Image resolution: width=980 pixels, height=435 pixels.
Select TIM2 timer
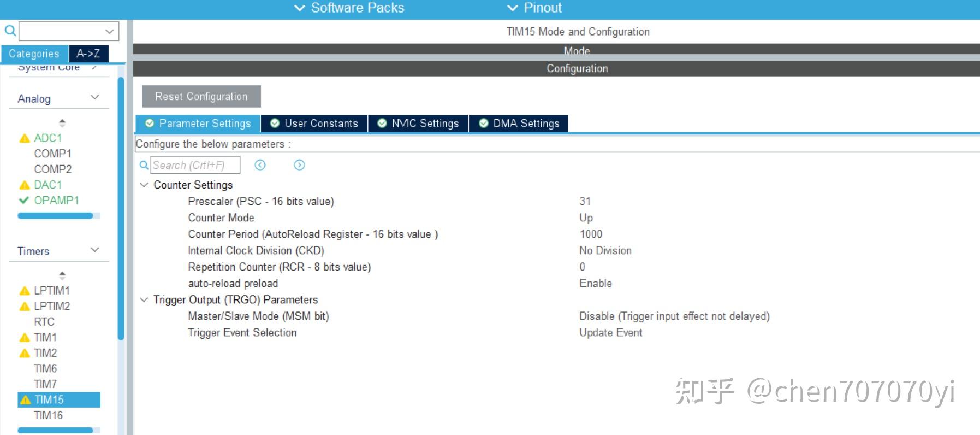tap(45, 352)
